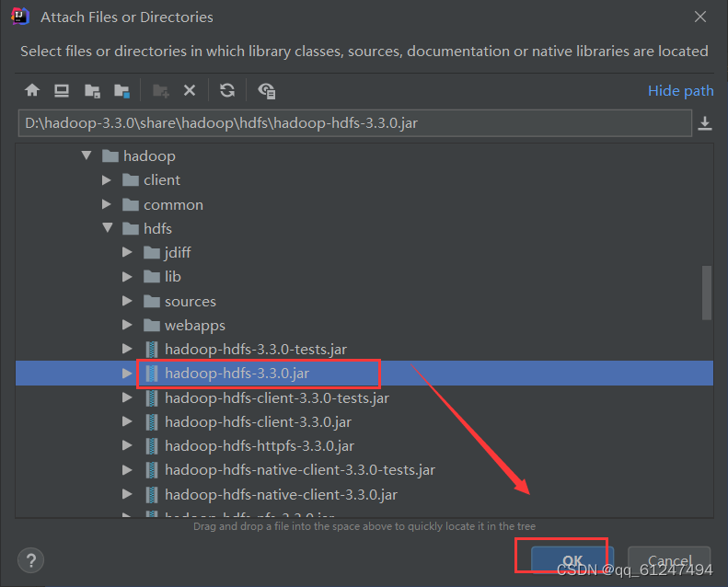Select the client folder
Screen dimensions: 728x587
151,180
